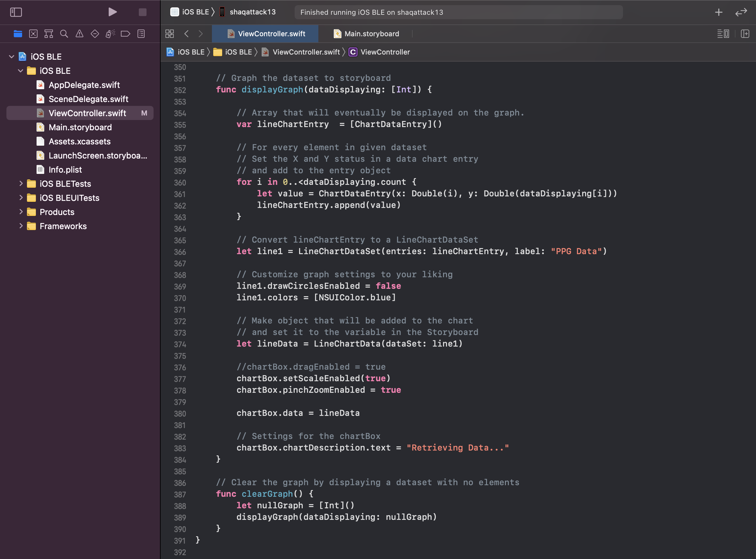Open the test navigator diamond icon
Image resolution: width=756 pixels, height=559 pixels.
pyautogui.click(x=95, y=33)
